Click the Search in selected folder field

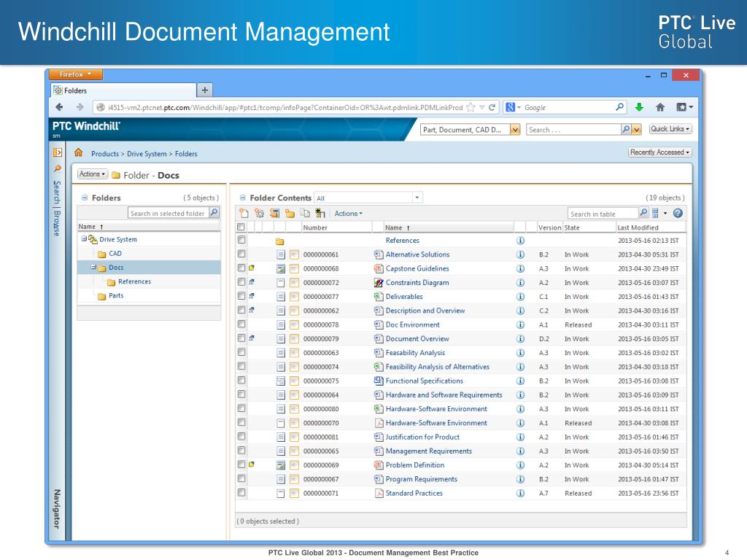169,213
